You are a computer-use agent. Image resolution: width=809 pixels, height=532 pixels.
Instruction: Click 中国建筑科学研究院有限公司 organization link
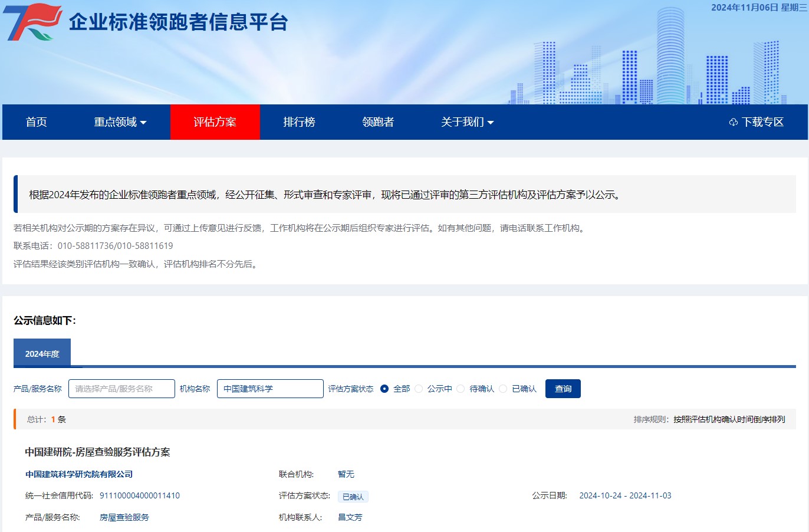point(79,474)
